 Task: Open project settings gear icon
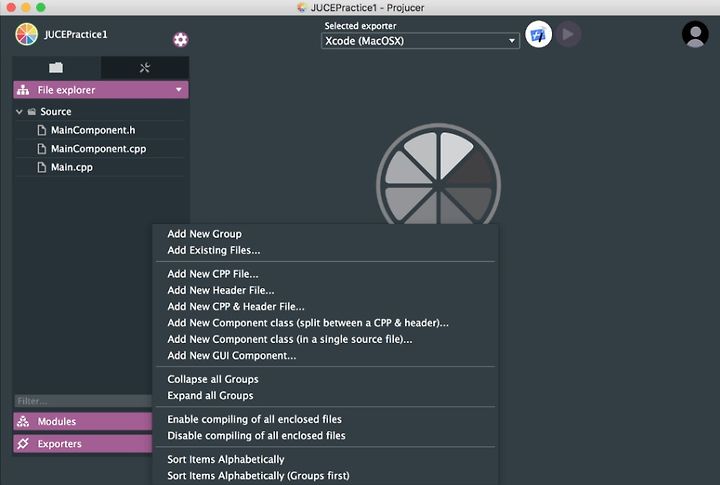point(180,40)
